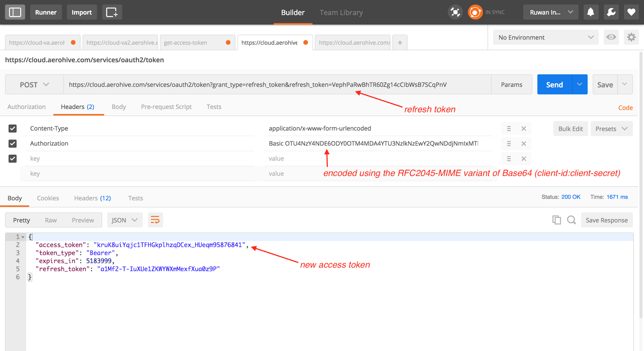The width and height of the screenshot is (644, 351).
Task: Delete the empty key header row
Action: (x=524, y=159)
